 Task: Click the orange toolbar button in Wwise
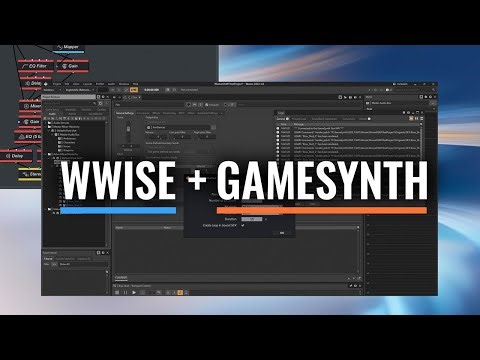click(x=134, y=90)
